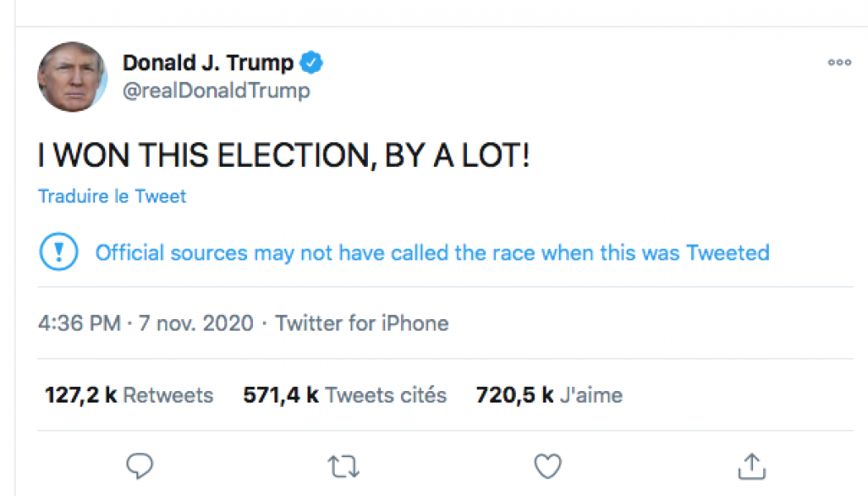View the 720,5 k J'aime list
Screen dimensions: 868x496
[549, 395]
